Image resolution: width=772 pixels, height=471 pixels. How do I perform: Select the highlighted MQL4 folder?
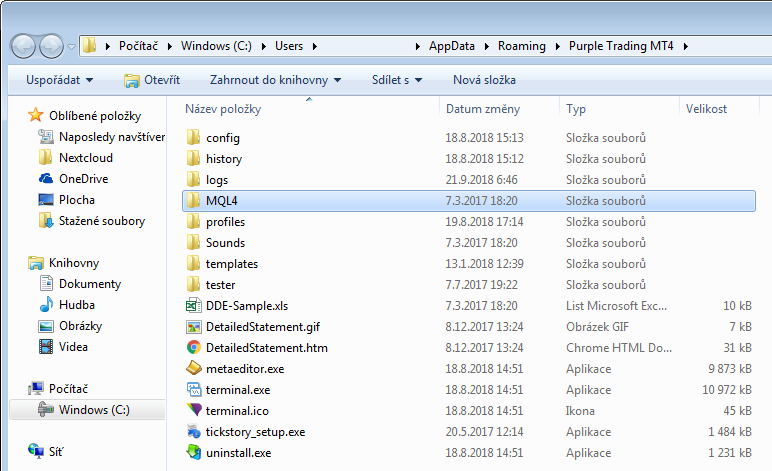tap(468, 201)
